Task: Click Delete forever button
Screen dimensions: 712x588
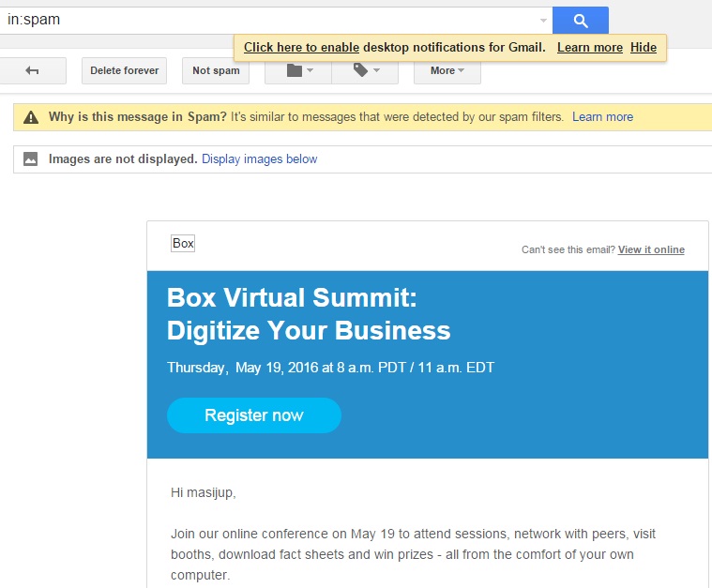Action: tap(125, 70)
